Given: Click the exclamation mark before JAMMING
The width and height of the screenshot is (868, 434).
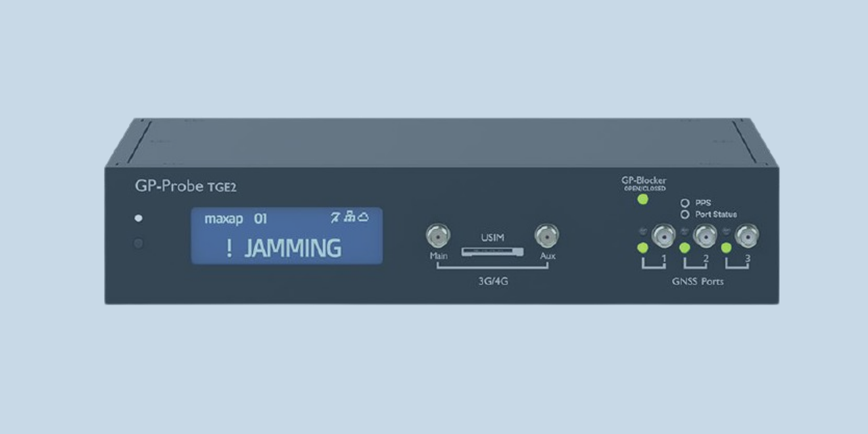Looking at the screenshot, I should point(229,249).
